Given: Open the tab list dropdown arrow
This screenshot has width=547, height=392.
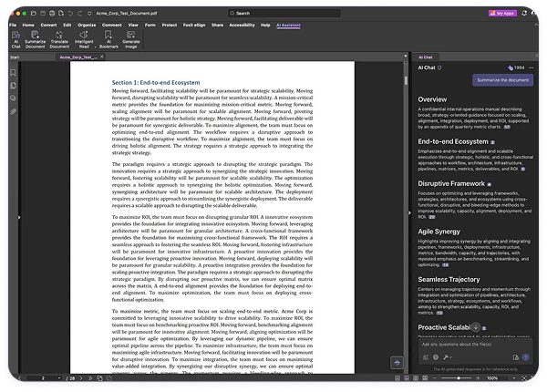Looking at the screenshot, I should click(406, 56).
